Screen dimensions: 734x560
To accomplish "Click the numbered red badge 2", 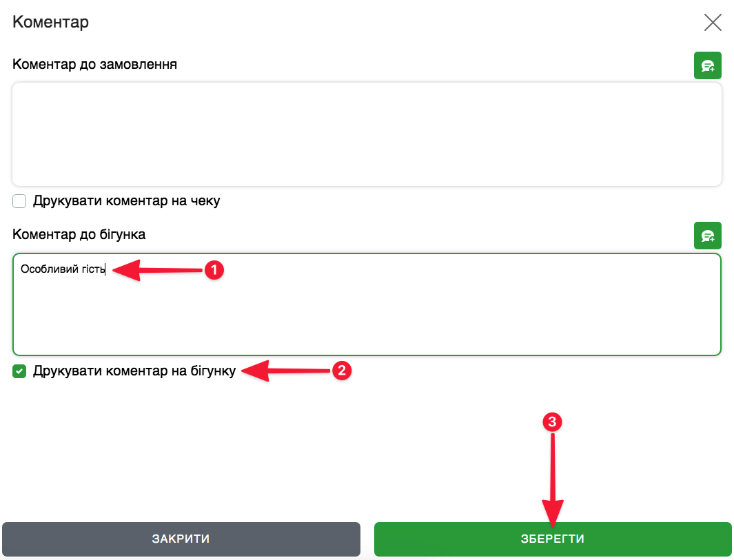I will 342,371.
